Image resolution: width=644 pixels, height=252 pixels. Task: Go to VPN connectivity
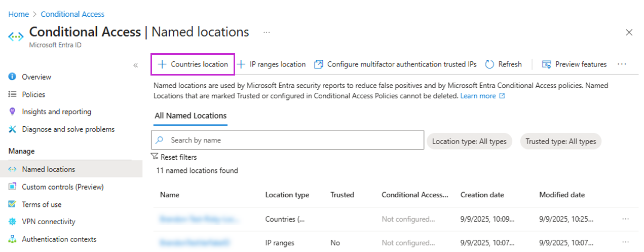click(49, 222)
